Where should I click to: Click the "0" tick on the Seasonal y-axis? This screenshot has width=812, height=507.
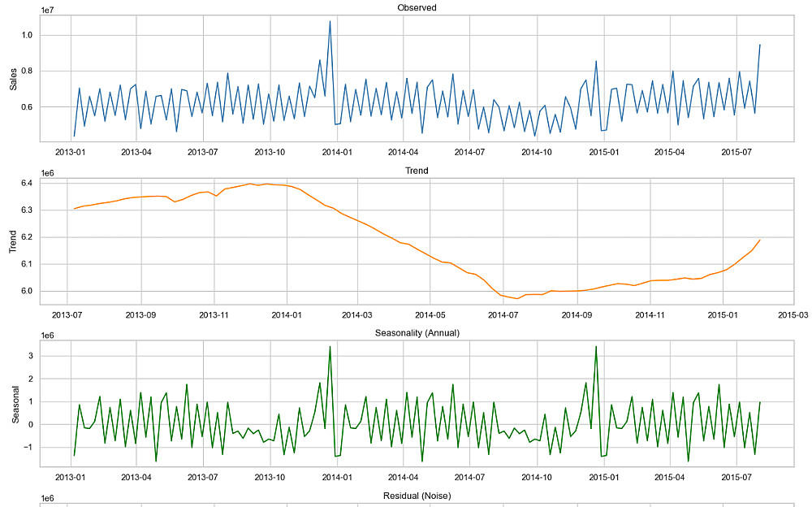tap(31, 425)
